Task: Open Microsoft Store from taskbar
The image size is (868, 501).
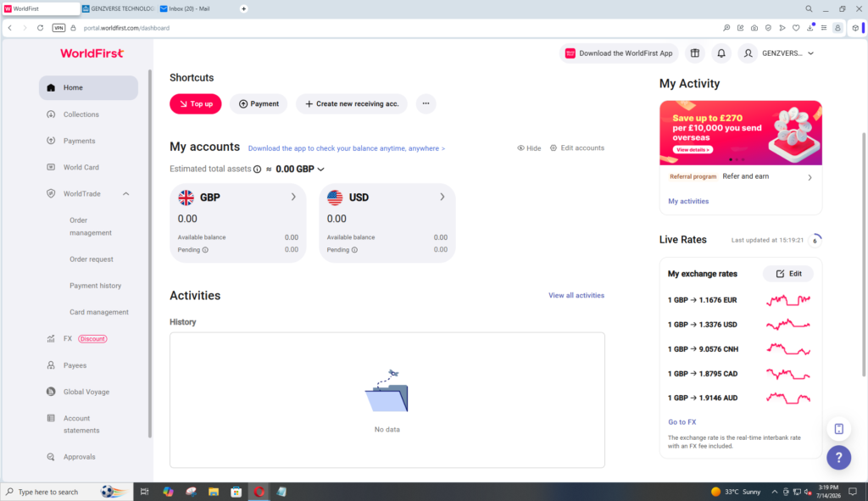Action: [x=236, y=492]
